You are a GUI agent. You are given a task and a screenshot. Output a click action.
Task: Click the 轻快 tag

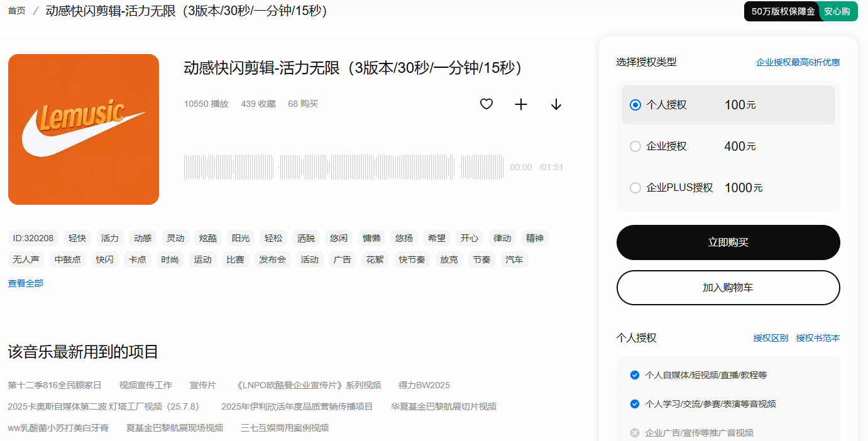pyautogui.click(x=77, y=238)
